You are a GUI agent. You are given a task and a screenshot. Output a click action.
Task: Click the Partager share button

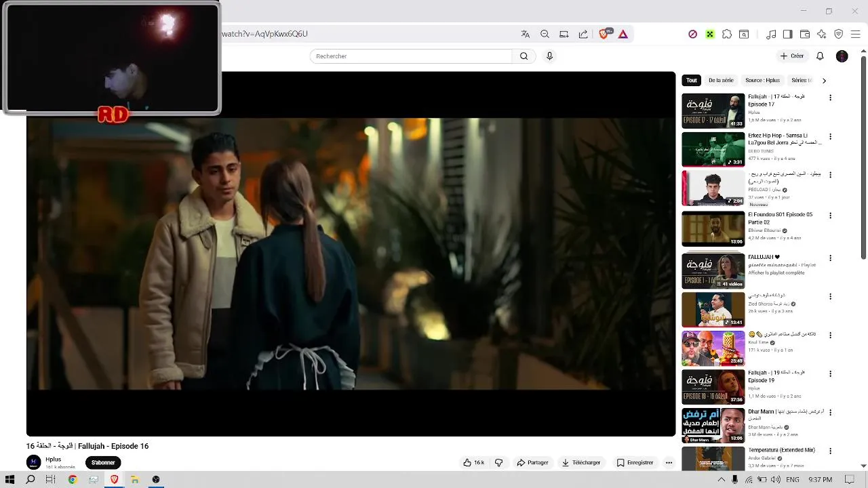(532, 463)
